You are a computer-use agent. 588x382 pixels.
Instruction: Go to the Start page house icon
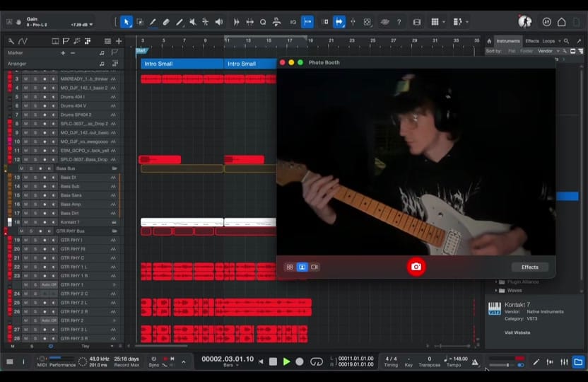tap(561, 22)
